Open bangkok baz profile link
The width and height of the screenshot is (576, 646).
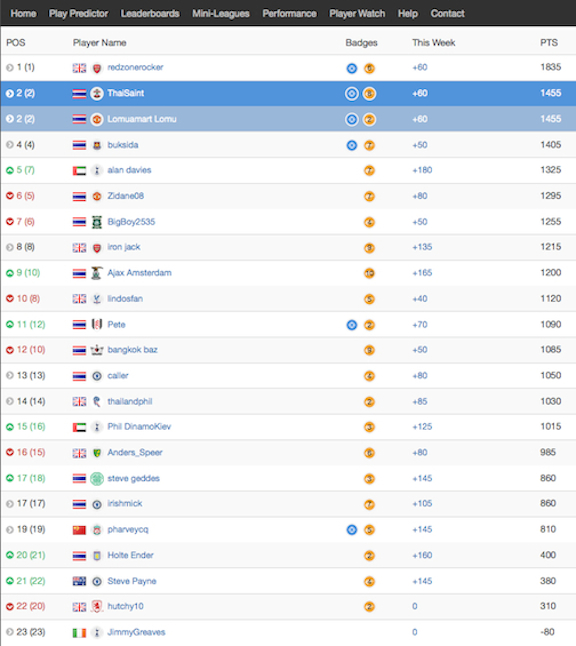(x=132, y=350)
